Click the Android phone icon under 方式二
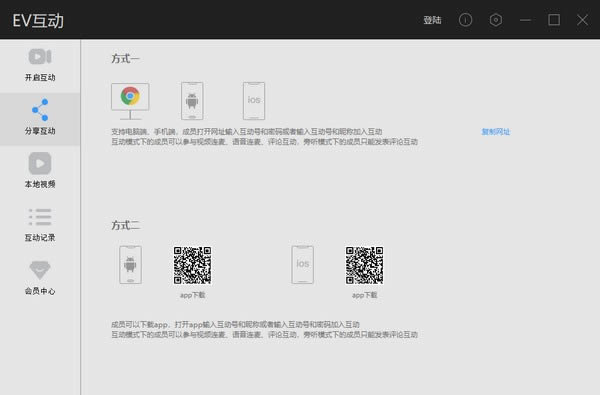600x395 pixels. [x=130, y=265]
